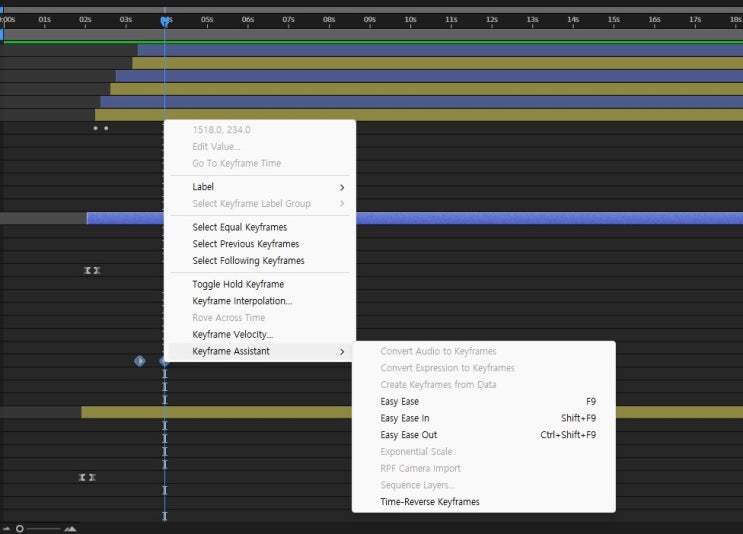Viewport: 743px width, 534px height.
Task: Click the timeline zoom slider knob
Action: tap(20, 528)
